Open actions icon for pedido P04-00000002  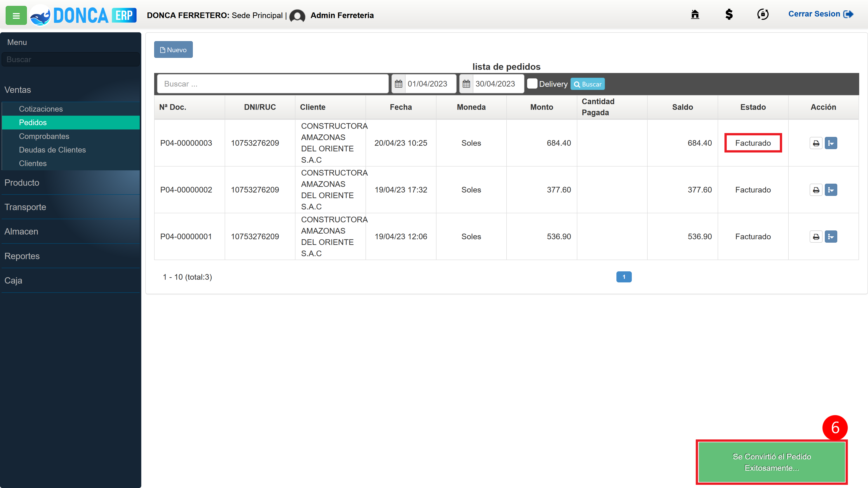[x=831, y=190]
